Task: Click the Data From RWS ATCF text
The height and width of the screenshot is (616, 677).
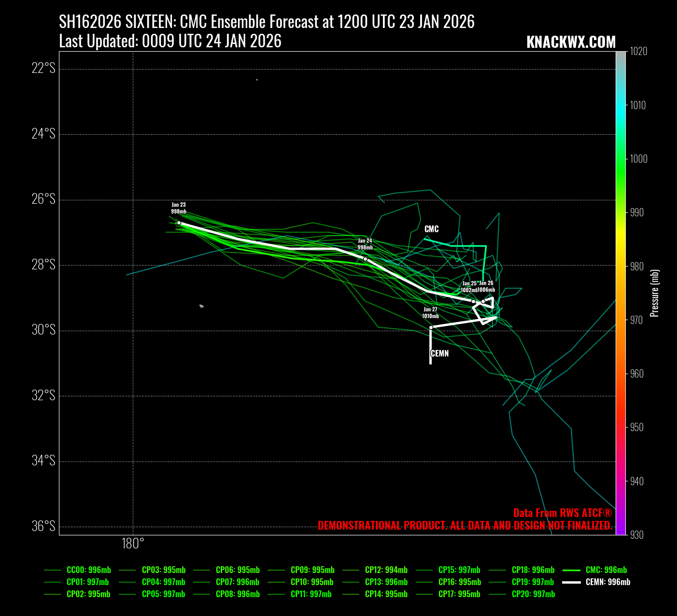Action: [563, 513]
